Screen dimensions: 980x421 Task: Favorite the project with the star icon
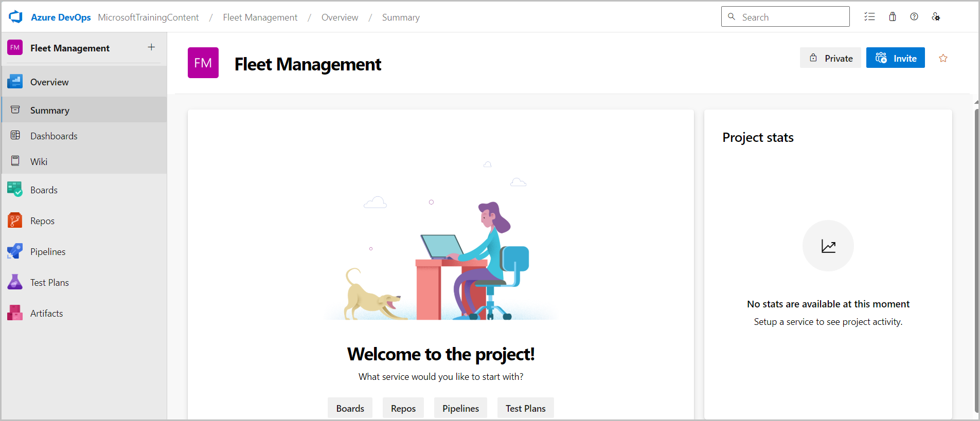coord(943,58)
